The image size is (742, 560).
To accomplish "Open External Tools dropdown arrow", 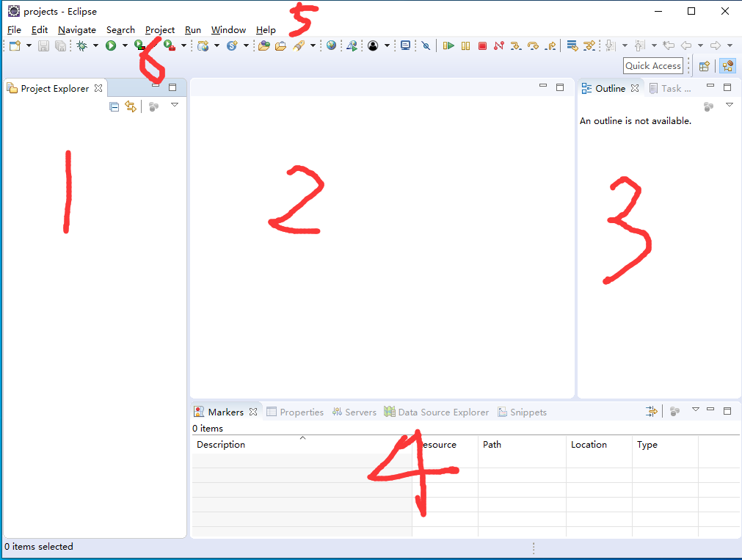I will [x=183, y=46].
